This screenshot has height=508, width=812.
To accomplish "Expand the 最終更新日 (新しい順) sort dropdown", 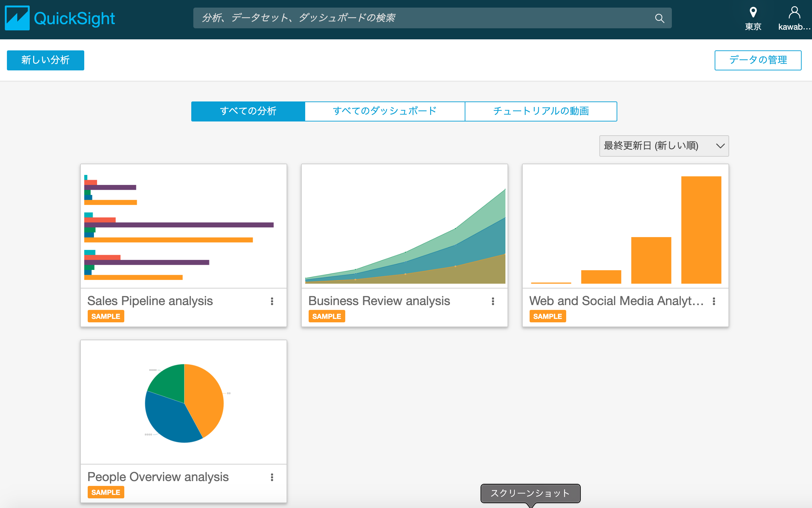I will pos(664,146).
